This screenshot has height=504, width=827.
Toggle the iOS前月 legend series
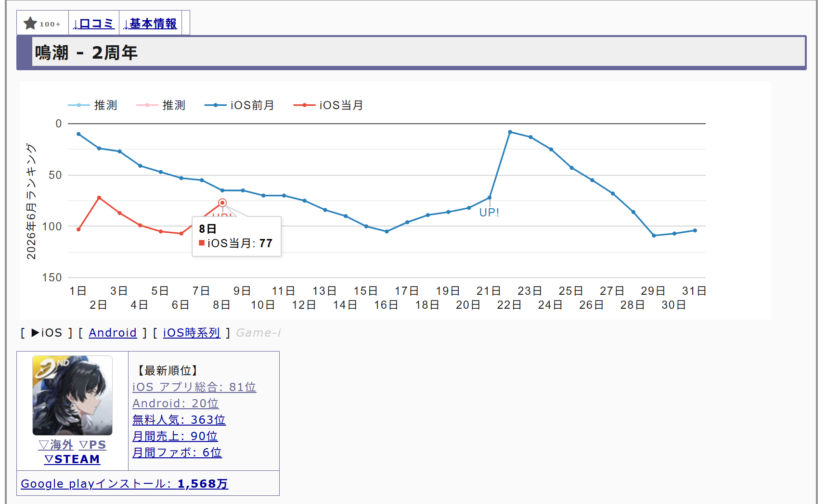coord(239,105)
